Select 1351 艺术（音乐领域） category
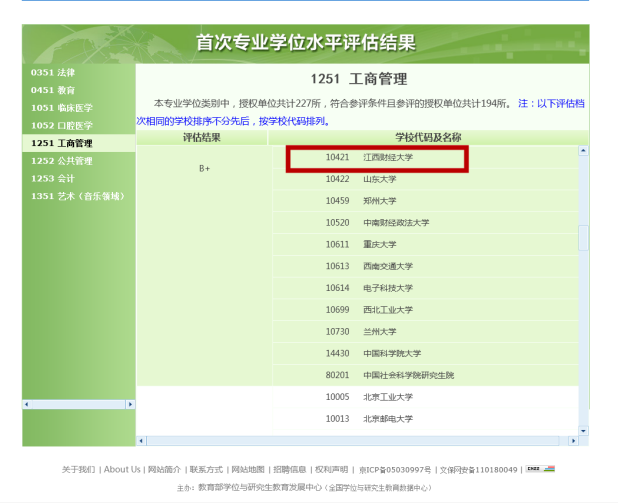Image resolution: width=618 pixels, height=503 pixels. tap(78, 196)
